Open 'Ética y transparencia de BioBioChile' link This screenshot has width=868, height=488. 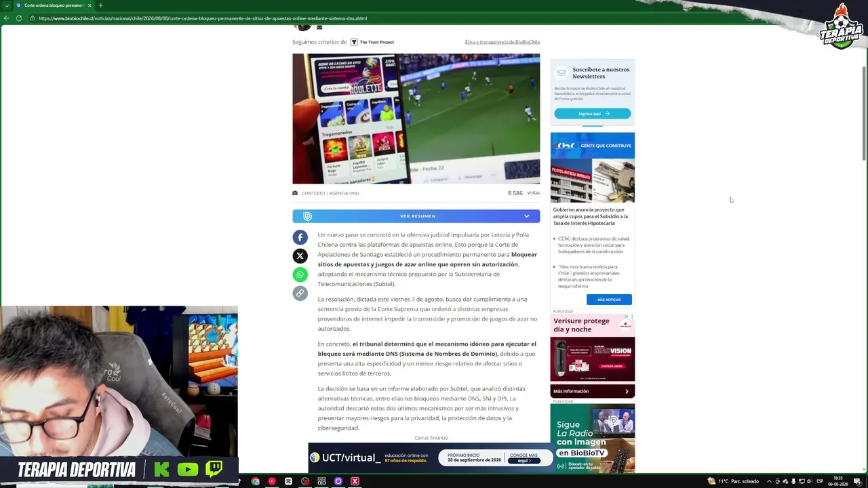(502, 42)
